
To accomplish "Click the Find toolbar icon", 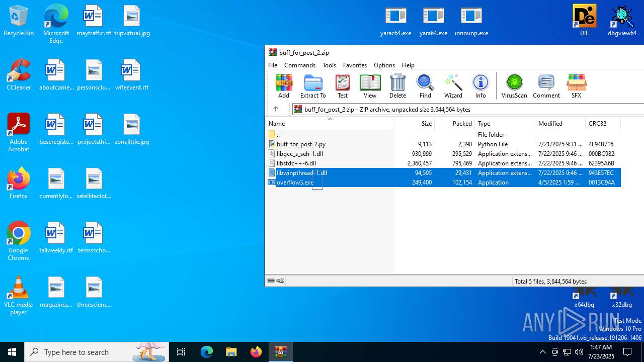I will pyautogui.click(x=425, y=86).
